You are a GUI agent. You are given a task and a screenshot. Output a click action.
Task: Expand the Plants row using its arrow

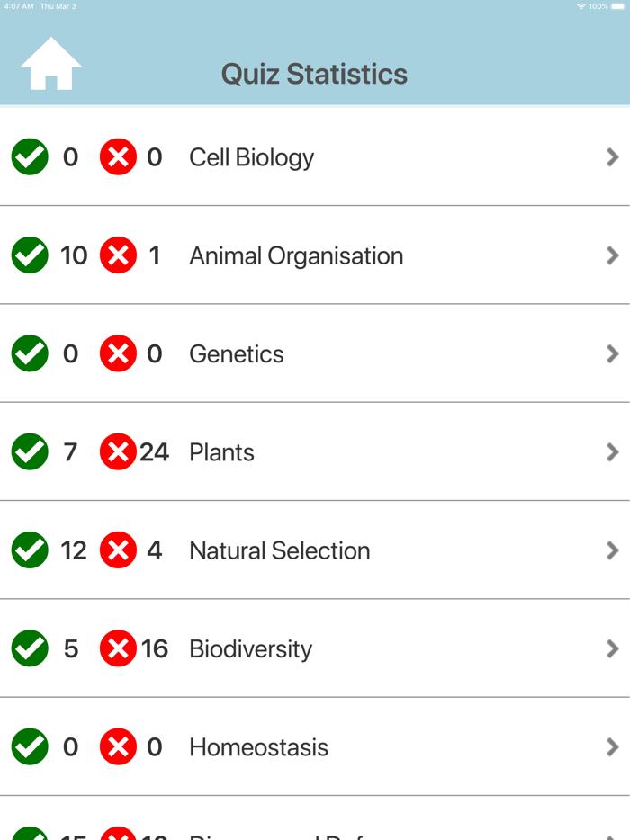click(x=613, y=451)
